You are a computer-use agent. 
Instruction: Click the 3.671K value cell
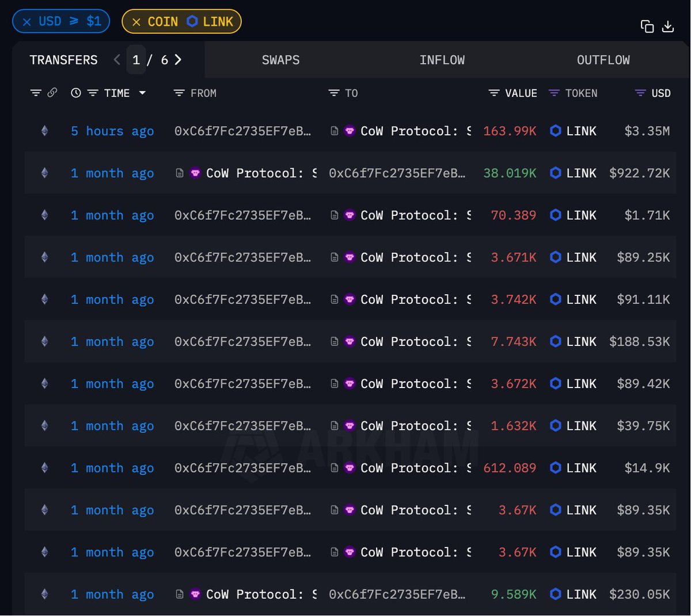click(x=513, y=257)
